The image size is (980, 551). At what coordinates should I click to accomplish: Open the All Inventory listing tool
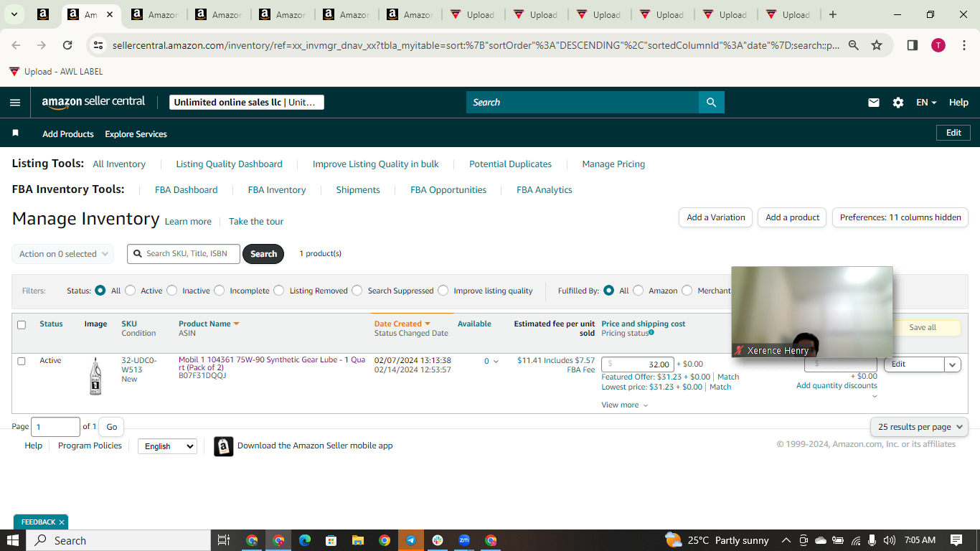click(x=119, y=164)
